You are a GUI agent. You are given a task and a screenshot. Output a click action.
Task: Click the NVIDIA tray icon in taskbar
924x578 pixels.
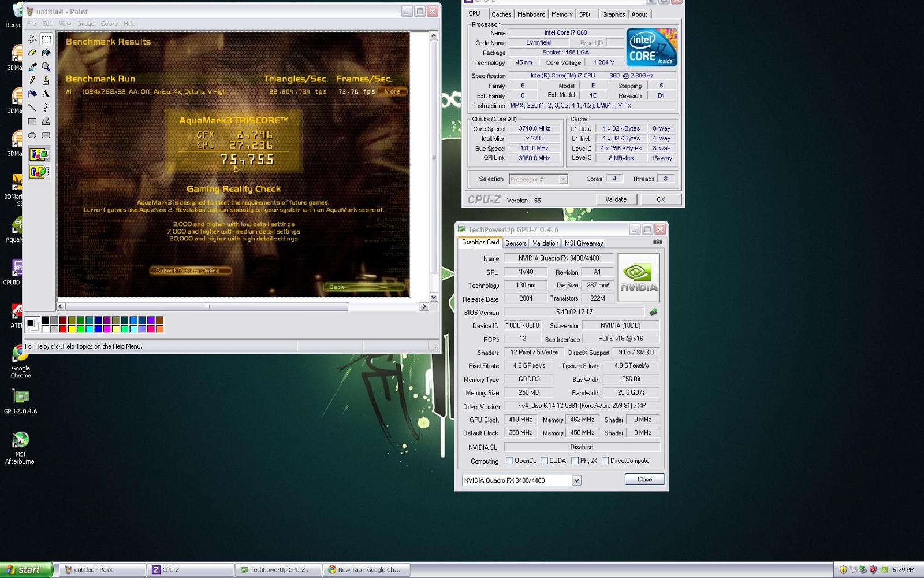(x=883, y=569)
